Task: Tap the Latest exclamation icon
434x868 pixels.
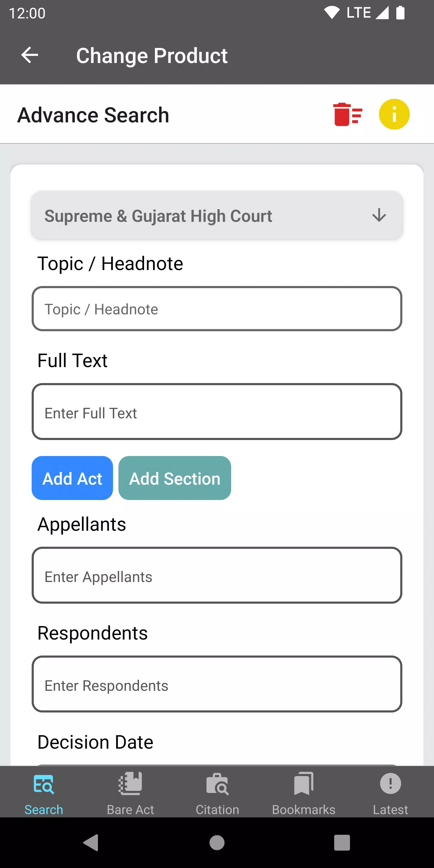Action: [391, 783]
